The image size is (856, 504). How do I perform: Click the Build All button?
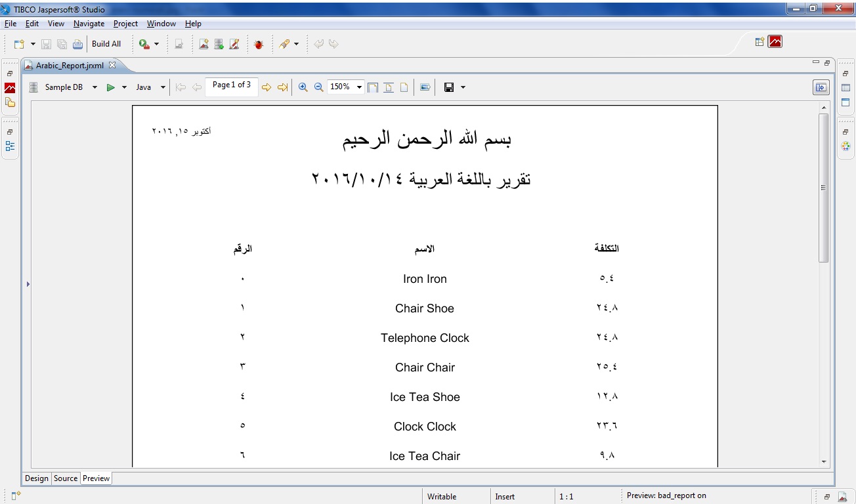pyautogui.click(x=107, y=43)
